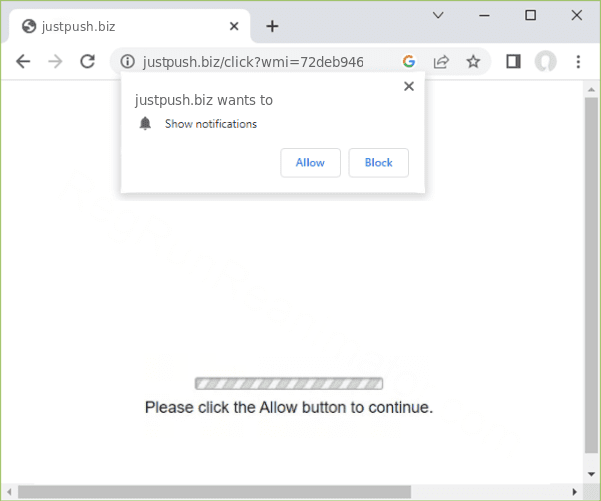Close the justpush.biz tab
601x501 pixels.
click(233, 26)
